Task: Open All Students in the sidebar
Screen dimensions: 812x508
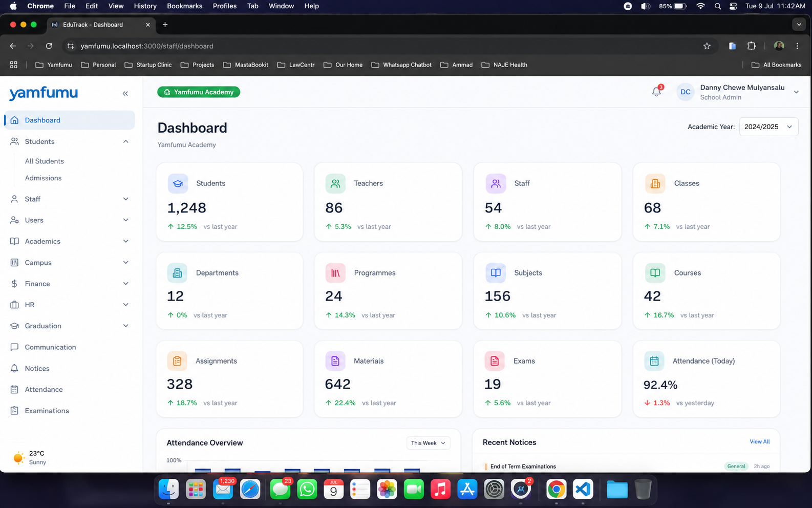Action: (45, 161)
